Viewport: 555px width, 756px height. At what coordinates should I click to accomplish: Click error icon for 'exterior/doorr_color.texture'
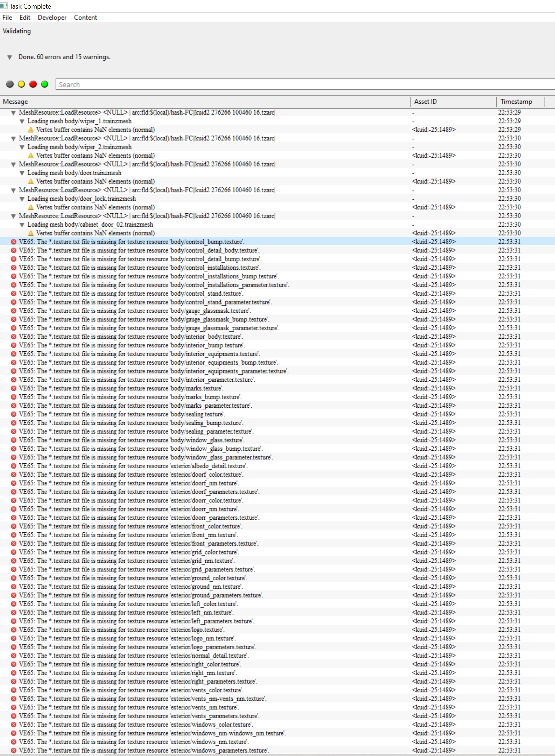point(14,500)
